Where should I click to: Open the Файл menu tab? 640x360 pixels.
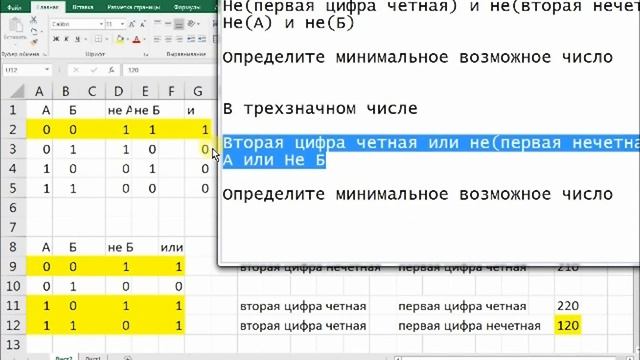tap(14, 7)
